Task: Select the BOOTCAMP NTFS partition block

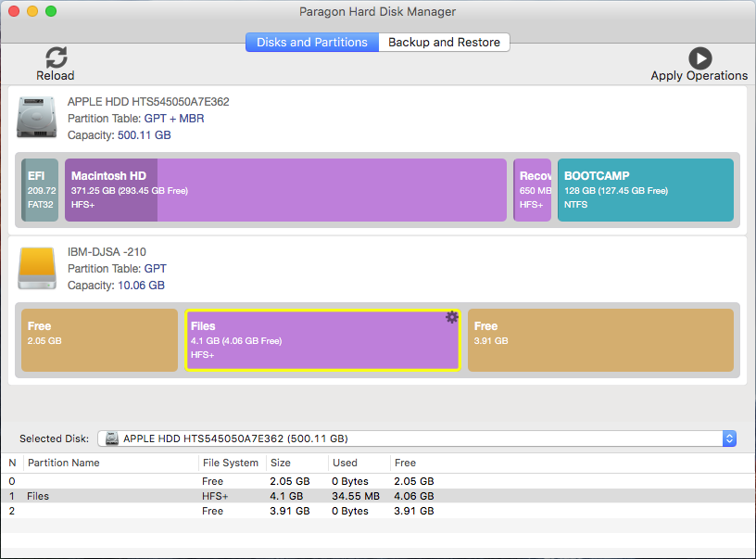Action: click(x=646, y=190)
